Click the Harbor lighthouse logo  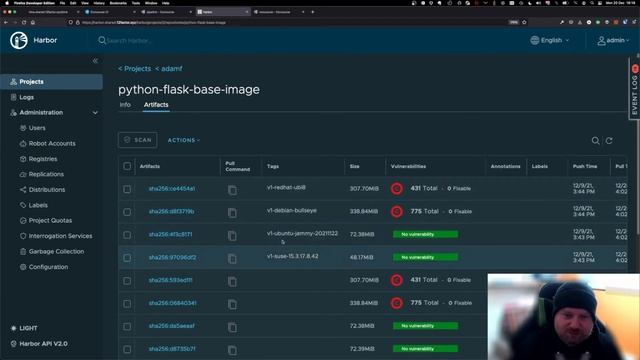[x=19, y=40]
